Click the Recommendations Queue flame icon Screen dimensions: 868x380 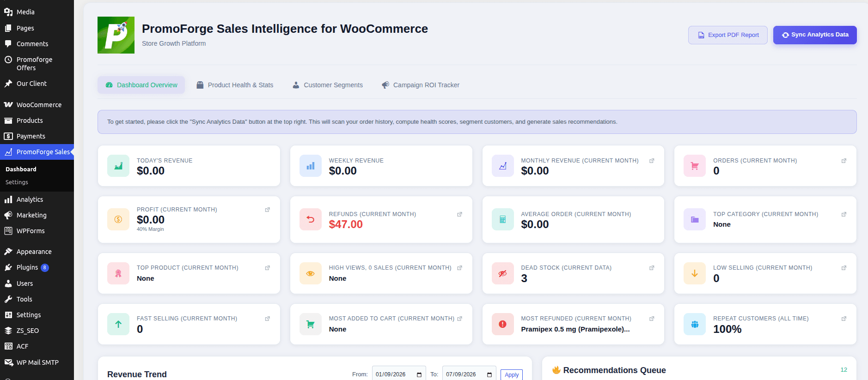point(556,370)
